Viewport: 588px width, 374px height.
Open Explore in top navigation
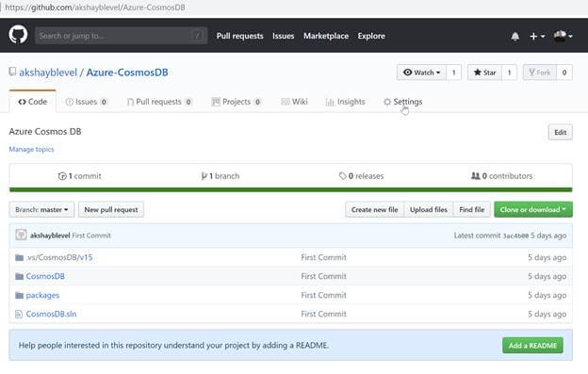click(371, 36)
